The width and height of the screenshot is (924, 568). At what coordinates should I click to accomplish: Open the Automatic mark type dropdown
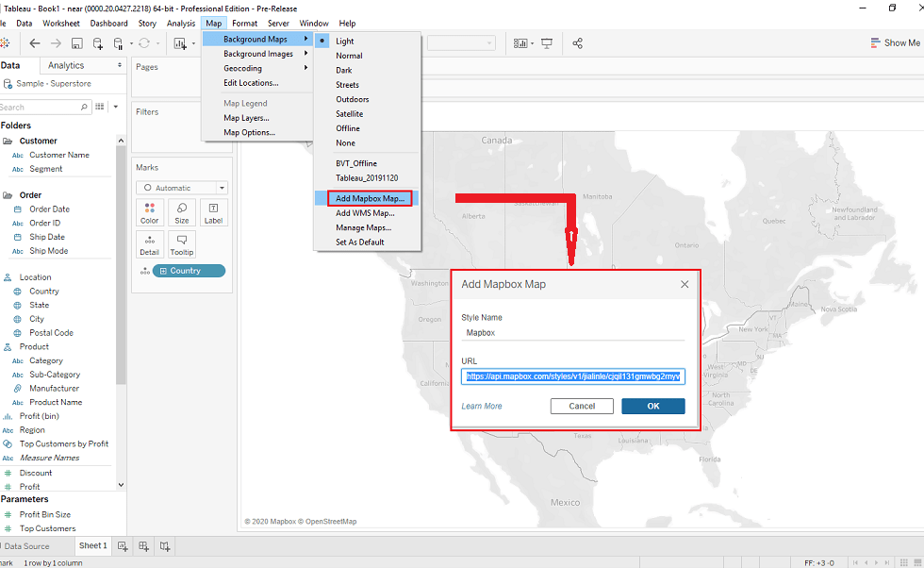pos(181,188)
